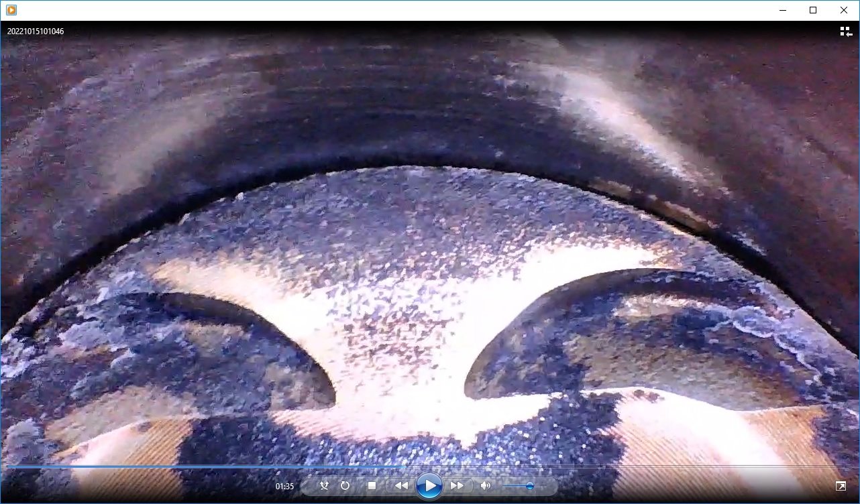
Task: Click the Next fast-forward button
Action: click(458, 486)
